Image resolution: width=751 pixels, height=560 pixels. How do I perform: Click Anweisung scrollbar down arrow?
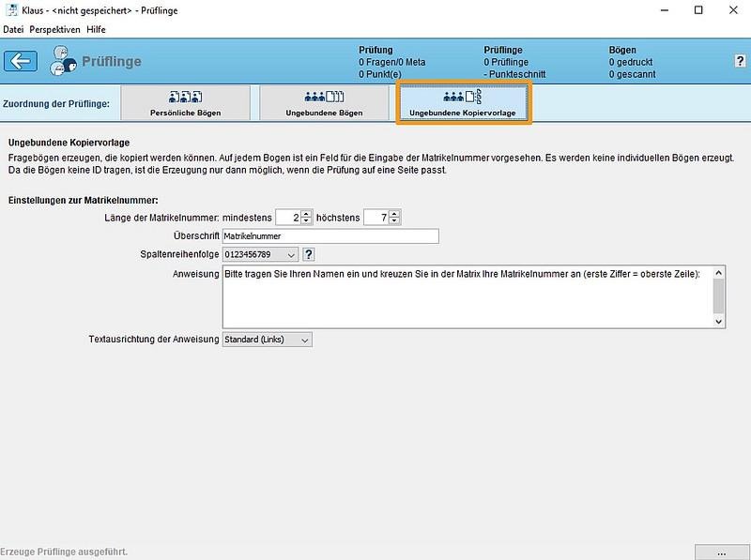(x=718, y=321)
